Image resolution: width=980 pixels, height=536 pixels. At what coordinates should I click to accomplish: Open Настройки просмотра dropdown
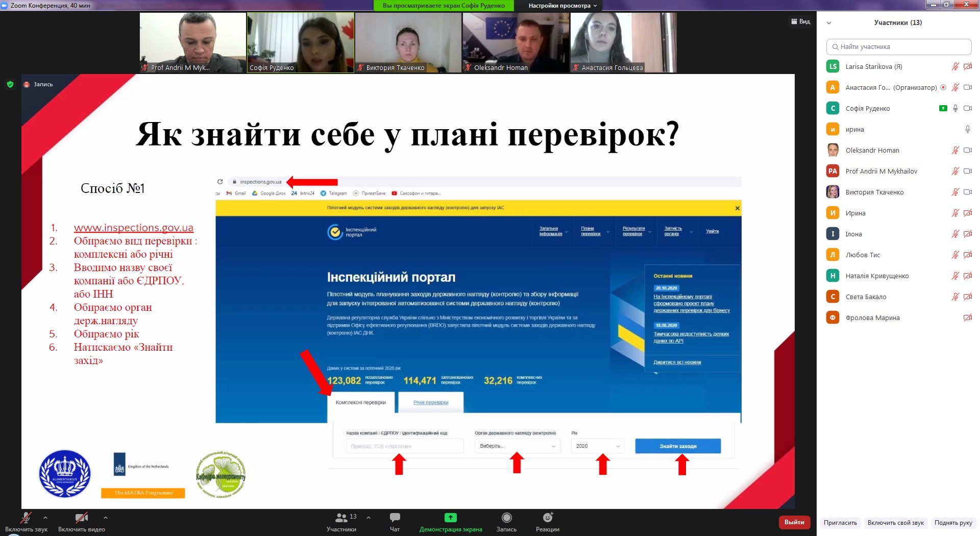562,6
